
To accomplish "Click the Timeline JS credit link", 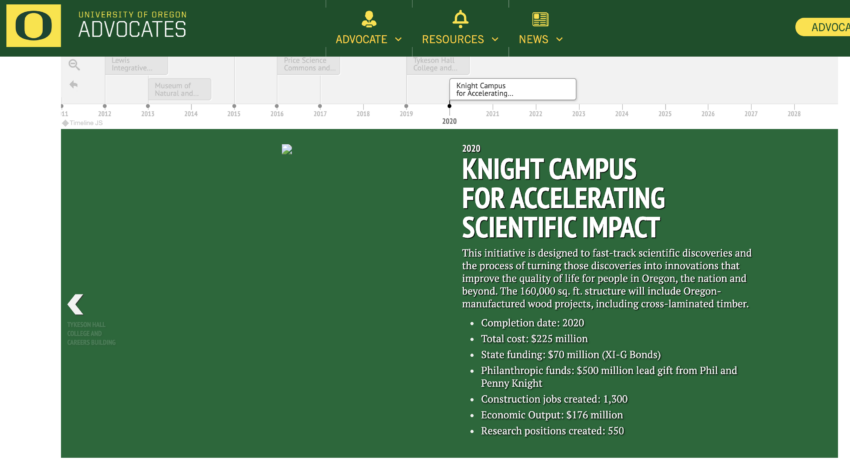I will tap(82, 123).
